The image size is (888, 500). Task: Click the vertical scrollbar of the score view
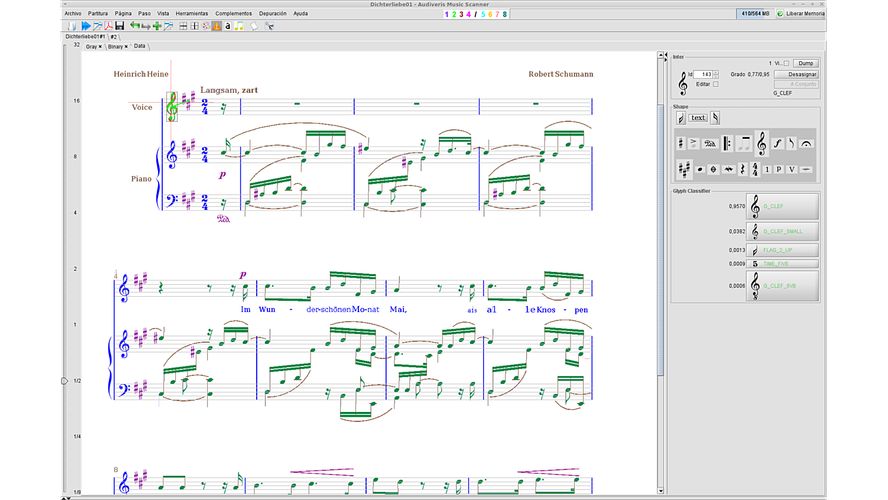coord(660,238)
